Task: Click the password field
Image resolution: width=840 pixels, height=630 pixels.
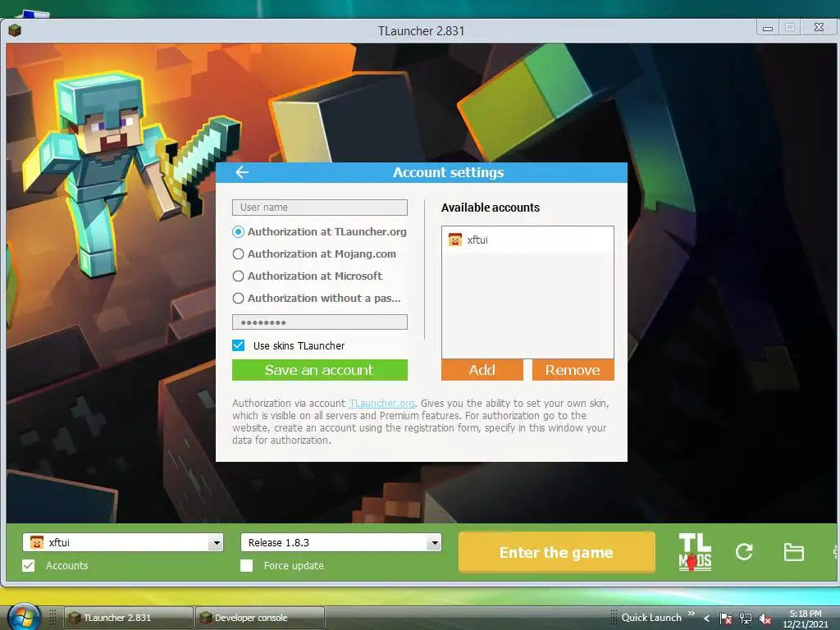Action: click(320, 322)
